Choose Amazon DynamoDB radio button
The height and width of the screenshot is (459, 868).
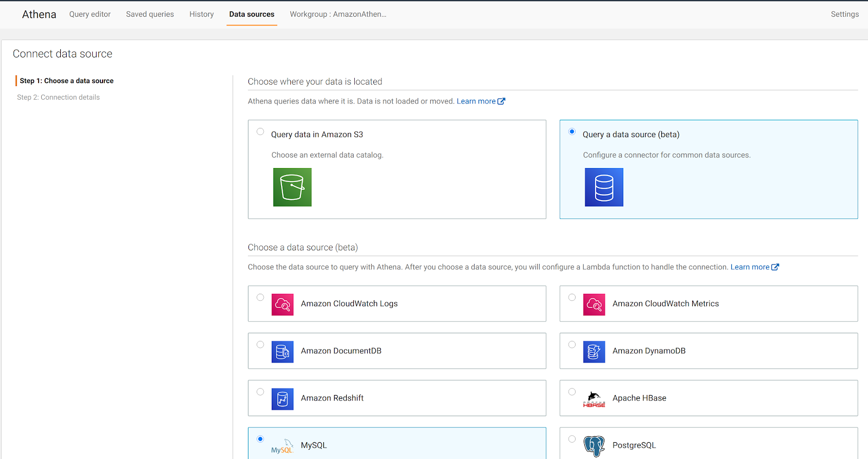572,345
